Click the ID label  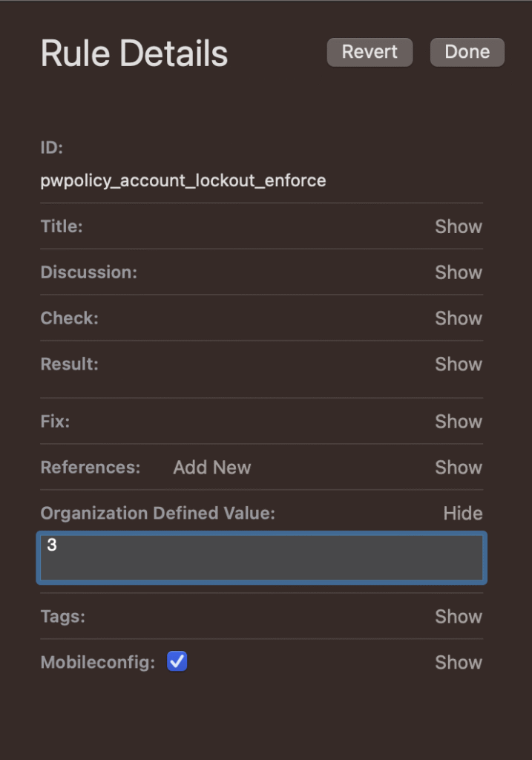51,148
